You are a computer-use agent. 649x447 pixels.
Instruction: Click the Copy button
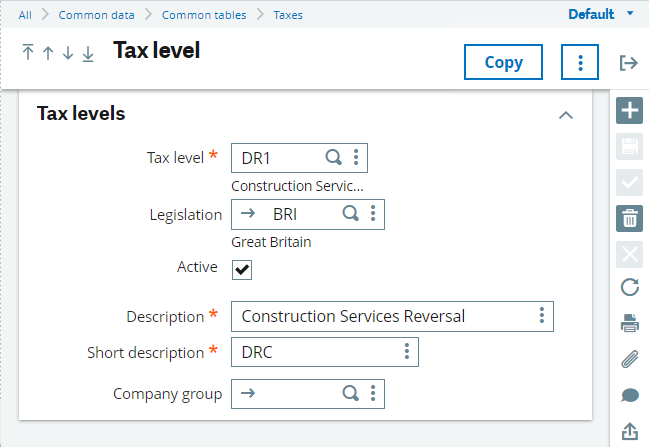tap(503, 62)
